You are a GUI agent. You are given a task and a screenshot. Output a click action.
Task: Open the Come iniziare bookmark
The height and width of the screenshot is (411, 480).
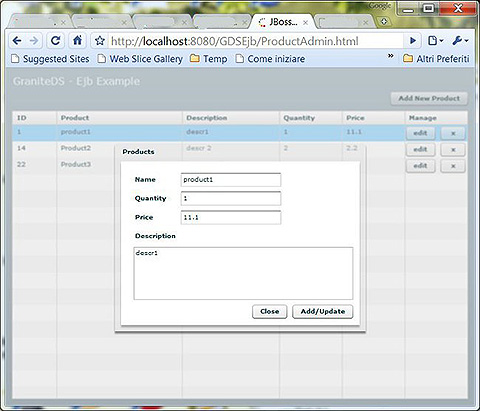click(270, 59)
